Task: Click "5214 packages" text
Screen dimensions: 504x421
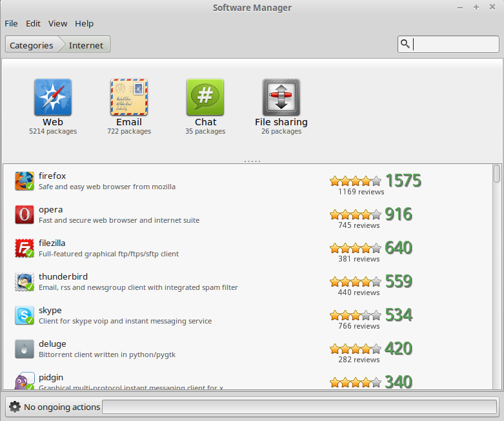Action: click(x=53, y=131)
